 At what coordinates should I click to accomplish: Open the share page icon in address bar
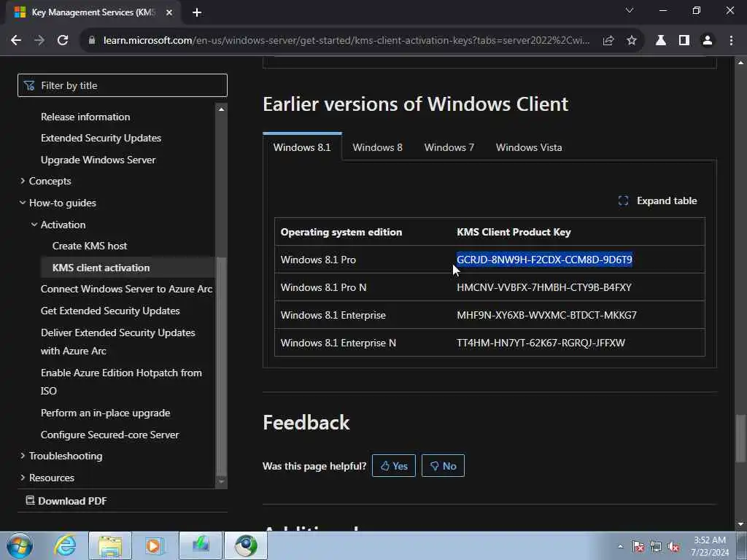pos(608,41)
